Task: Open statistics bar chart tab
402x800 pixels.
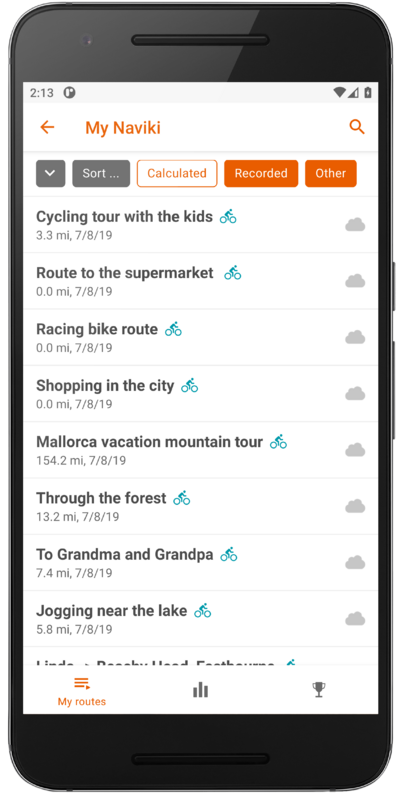Action: coord(200,690)
